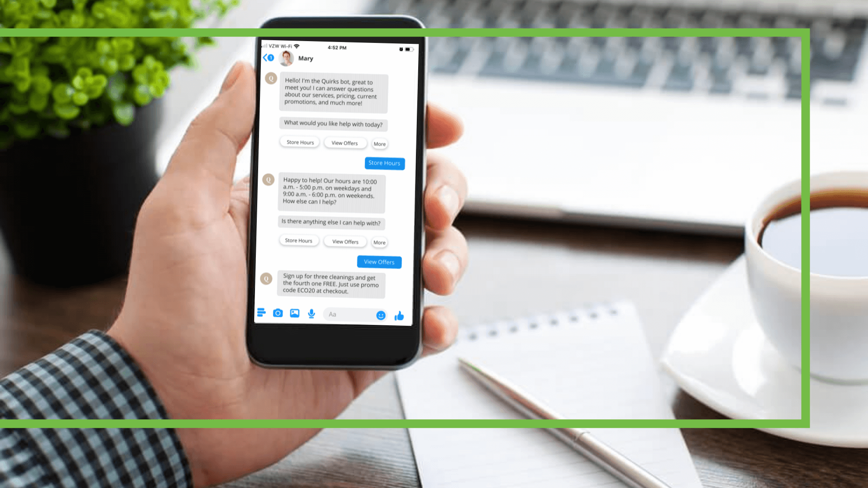
Task: Select View Offers from second reply row
Action: 345,241
